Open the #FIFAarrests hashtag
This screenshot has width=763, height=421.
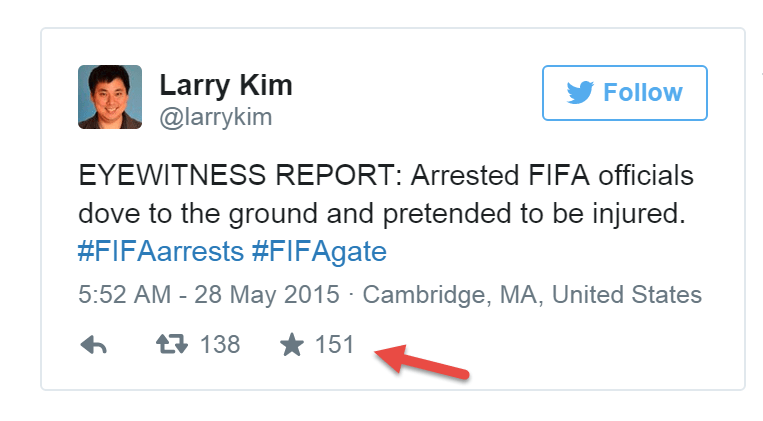pos(161,252)
